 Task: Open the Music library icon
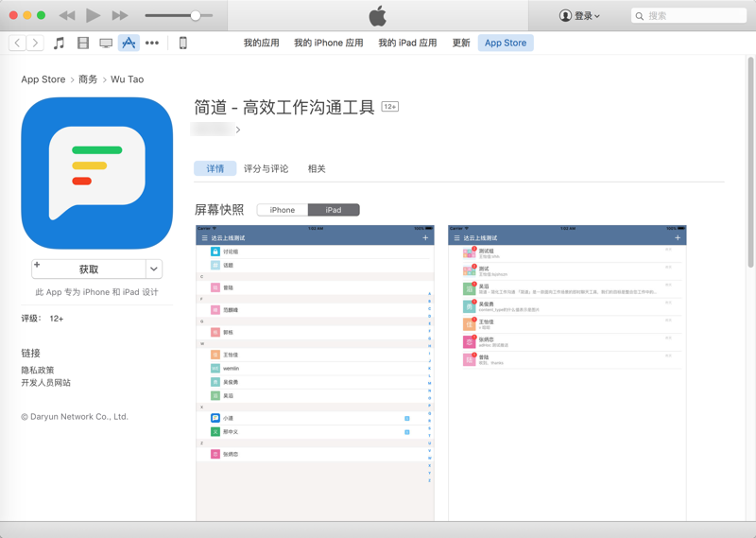59,43
